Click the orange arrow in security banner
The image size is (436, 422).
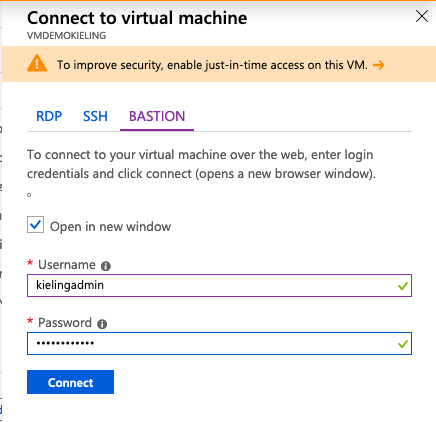click(379, 65)
